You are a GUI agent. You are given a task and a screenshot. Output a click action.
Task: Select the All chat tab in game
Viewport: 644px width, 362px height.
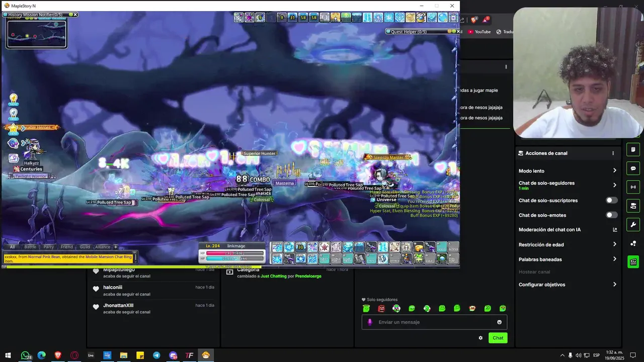point(12,247)
